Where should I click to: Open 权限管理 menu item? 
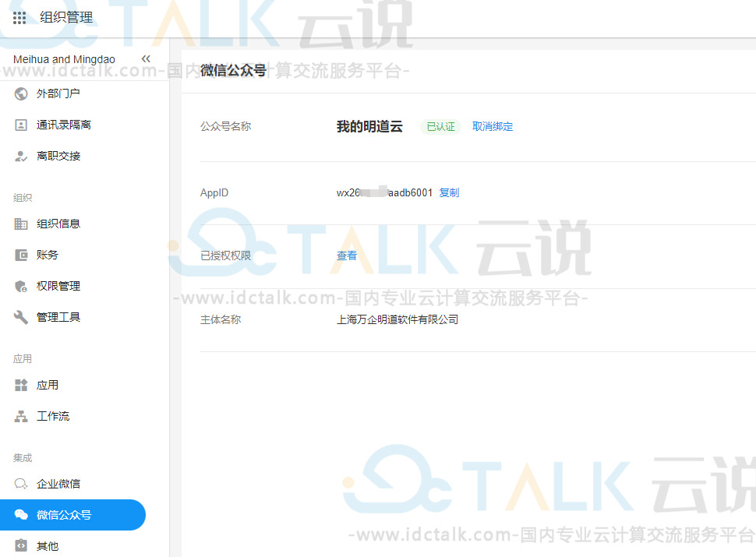point(58,286)
